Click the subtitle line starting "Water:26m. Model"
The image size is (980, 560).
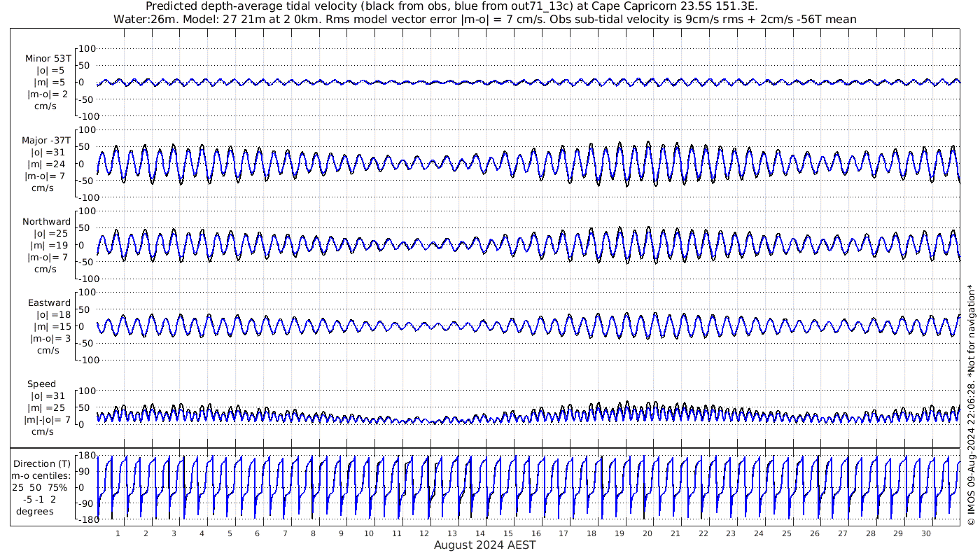(484, 20)
